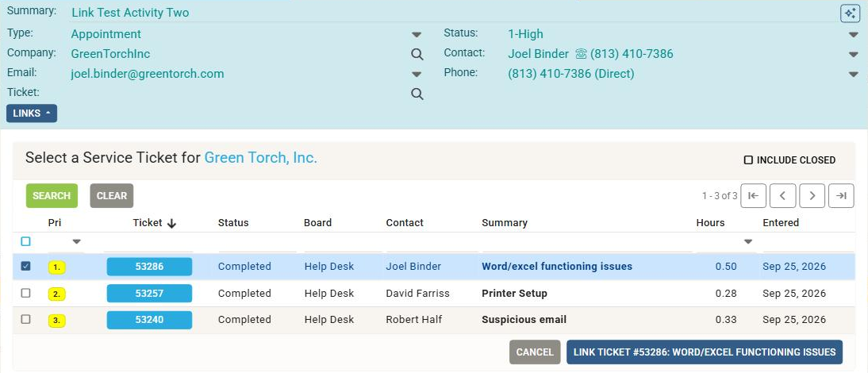Click the Status column header

click(233, 223)
